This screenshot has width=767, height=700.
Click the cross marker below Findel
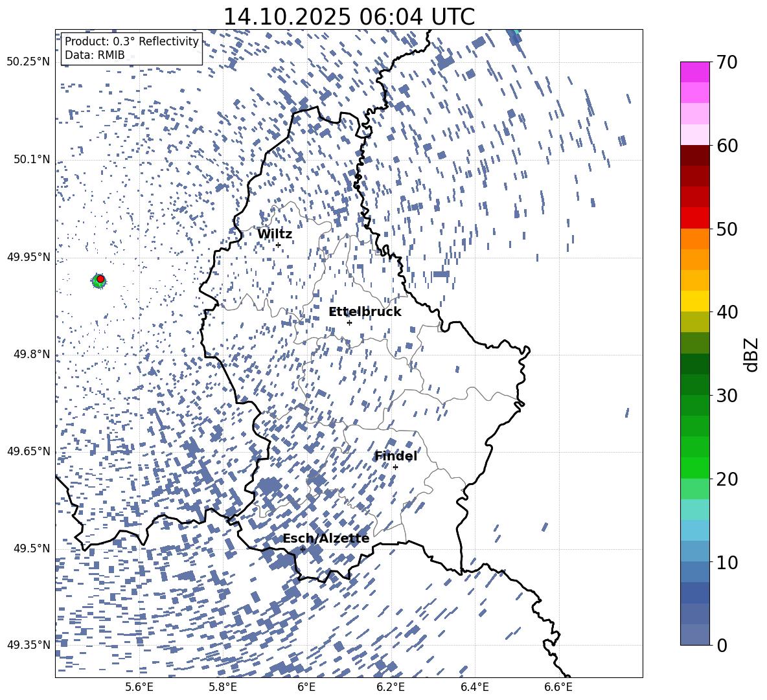(x=395, y=468)
